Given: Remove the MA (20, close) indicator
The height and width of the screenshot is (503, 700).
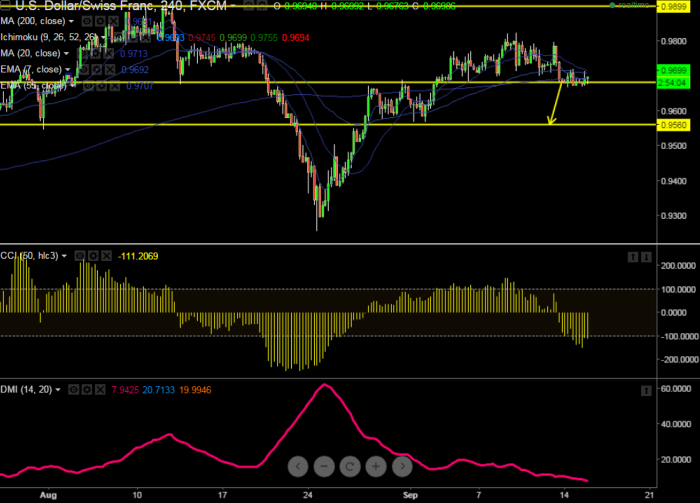Looking at the screenshot, I should coord(108,54).
